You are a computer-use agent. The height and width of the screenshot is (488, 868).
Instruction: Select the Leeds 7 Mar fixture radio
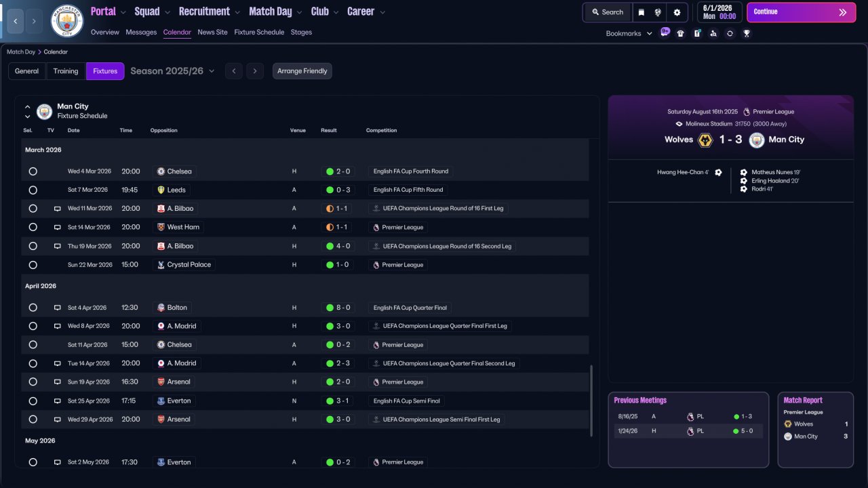(x=33, y=190)
